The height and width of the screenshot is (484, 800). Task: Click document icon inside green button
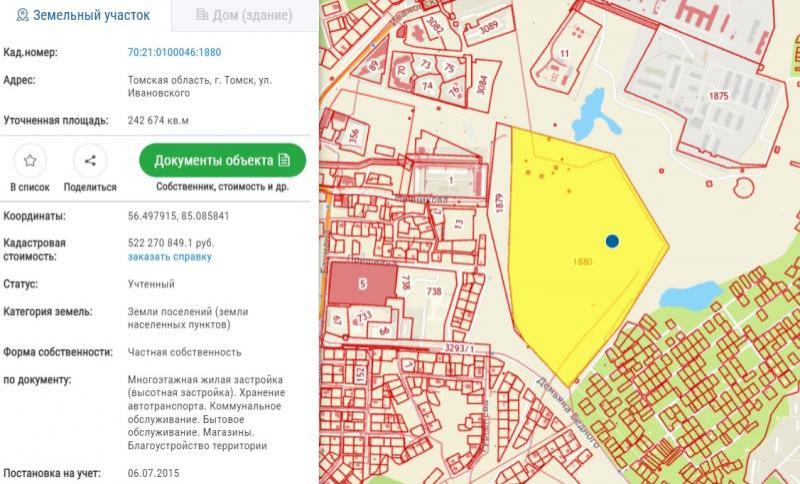click(285, 160)
